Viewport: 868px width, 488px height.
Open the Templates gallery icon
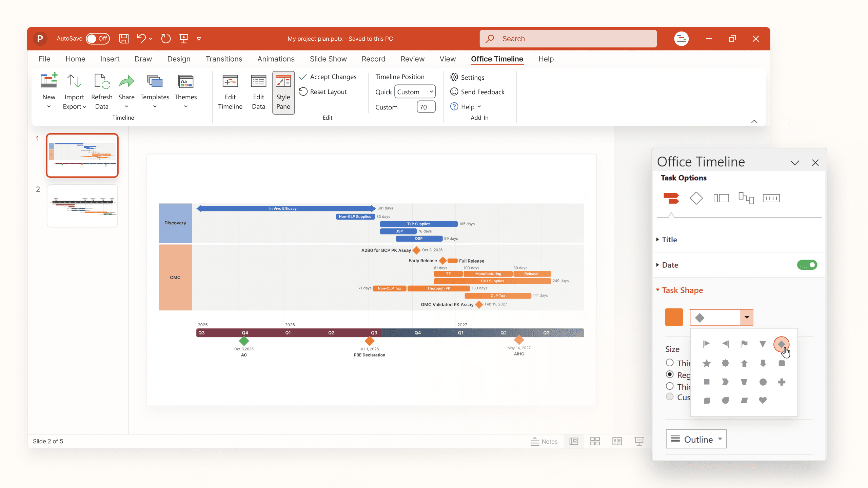tap(154, 81)
